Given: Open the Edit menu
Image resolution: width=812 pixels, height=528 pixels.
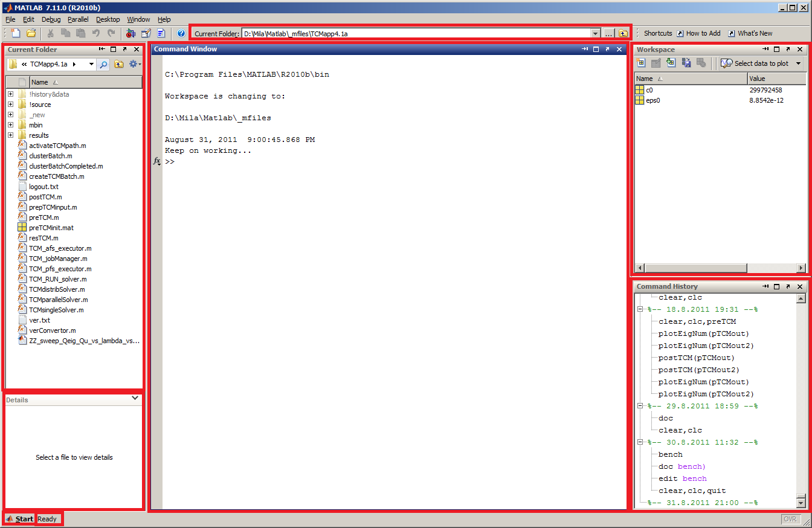Looking at the screenshot, I should pos(28,19).
